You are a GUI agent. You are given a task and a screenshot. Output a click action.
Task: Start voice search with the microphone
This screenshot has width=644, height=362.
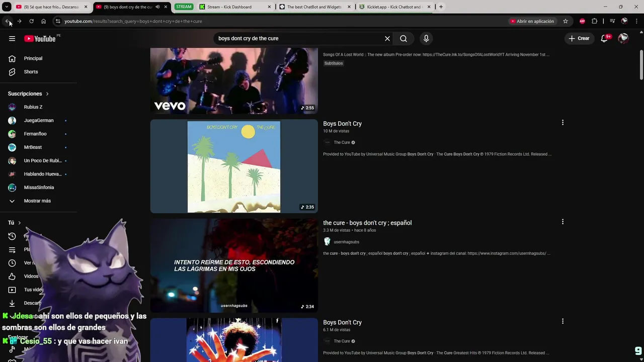point(426,39)
